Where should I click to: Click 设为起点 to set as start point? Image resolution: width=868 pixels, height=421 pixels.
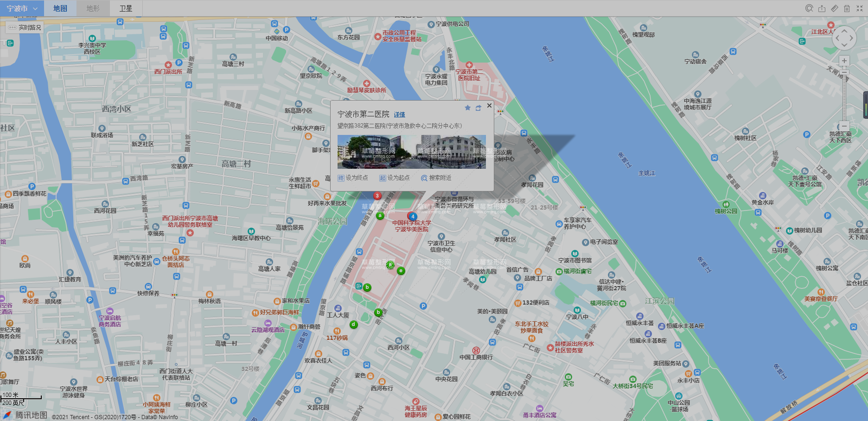click(x=395, y=178)
